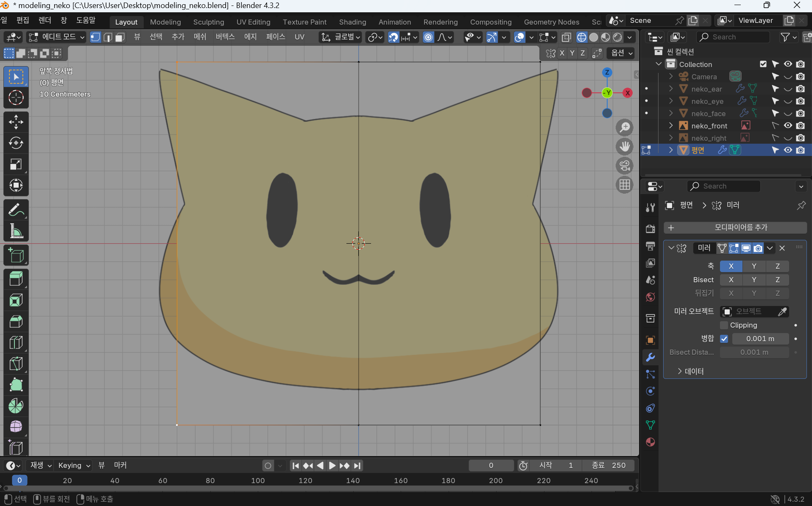
Task: Select the Annotate tool
Action: click(16, 210)
